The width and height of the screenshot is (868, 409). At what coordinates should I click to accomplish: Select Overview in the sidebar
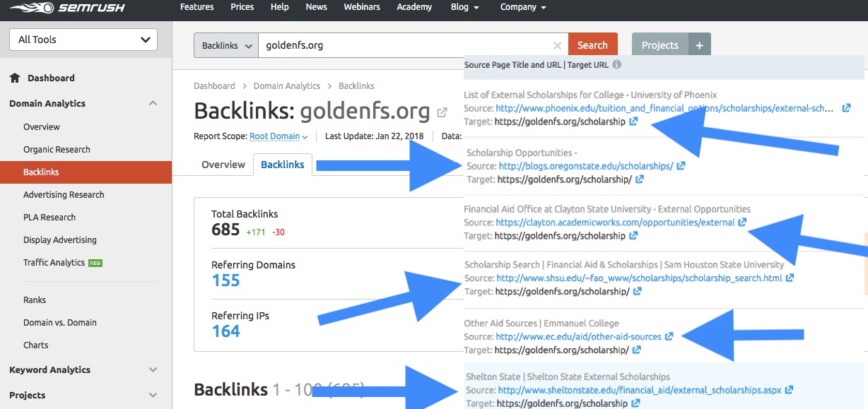point(42,127)
